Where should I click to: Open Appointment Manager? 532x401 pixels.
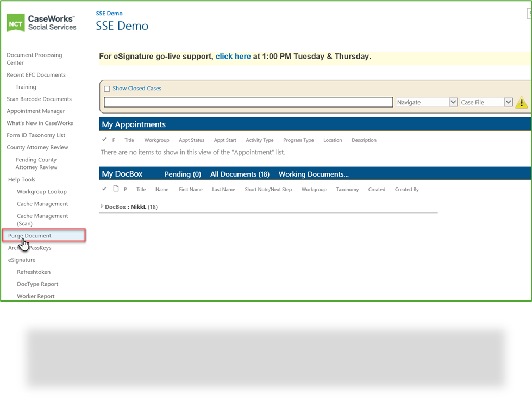(36, 111)
